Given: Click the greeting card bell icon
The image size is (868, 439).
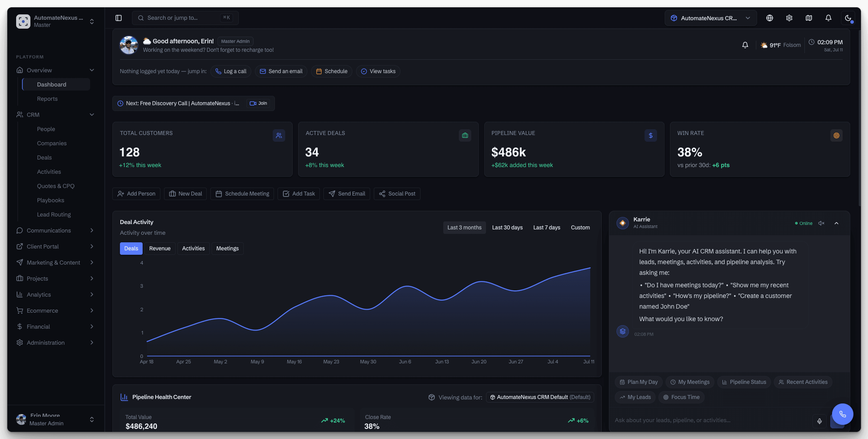Looking at the screenshot, I should (745, 45).
